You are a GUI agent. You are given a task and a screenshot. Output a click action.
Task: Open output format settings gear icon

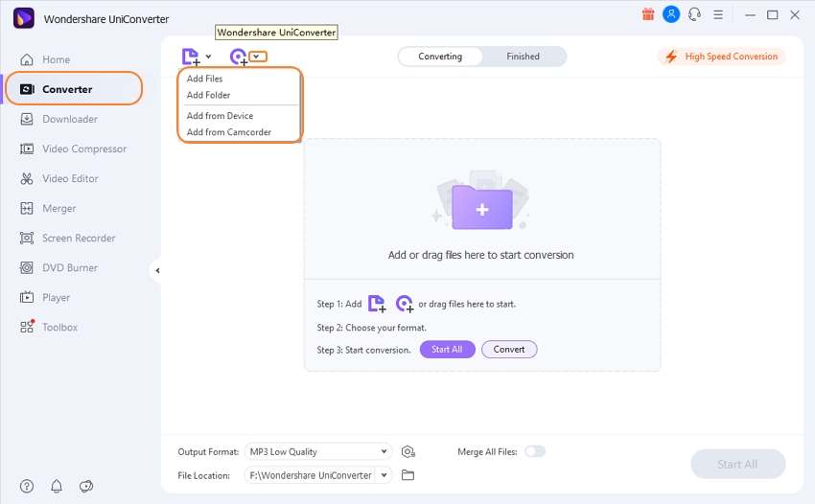pos(408,451)
